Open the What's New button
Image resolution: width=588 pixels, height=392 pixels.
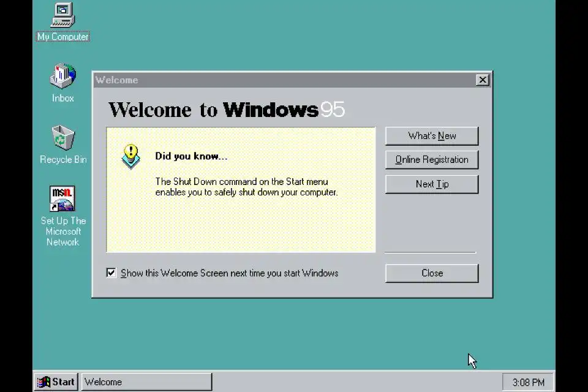(x=432, y=136)
